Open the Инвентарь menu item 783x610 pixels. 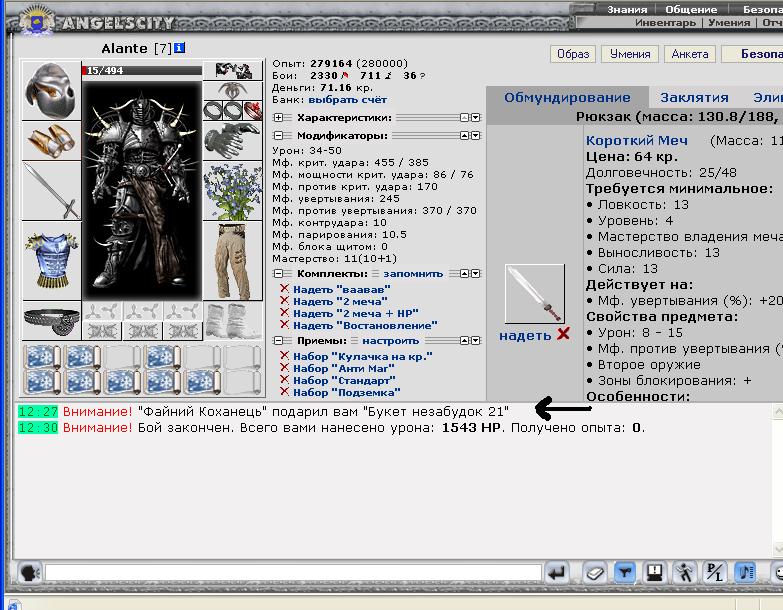(x=665, y=22)
